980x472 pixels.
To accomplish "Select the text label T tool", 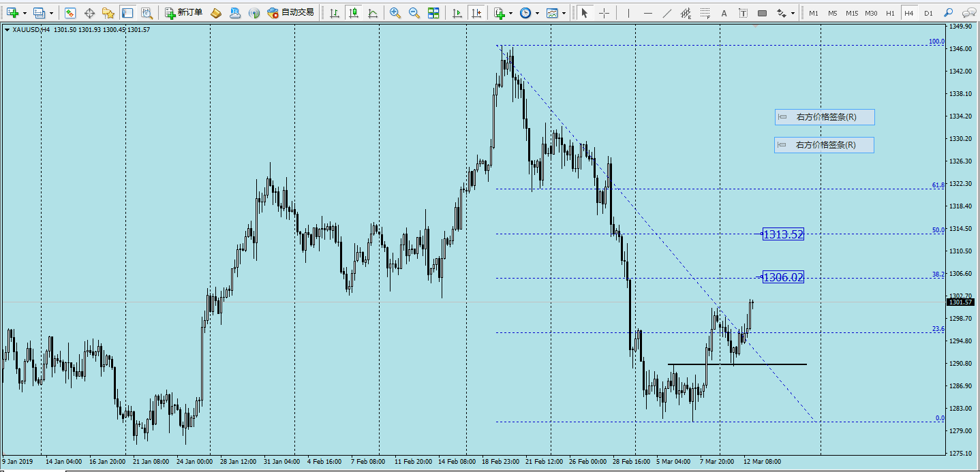I will (x=743, y=13).
